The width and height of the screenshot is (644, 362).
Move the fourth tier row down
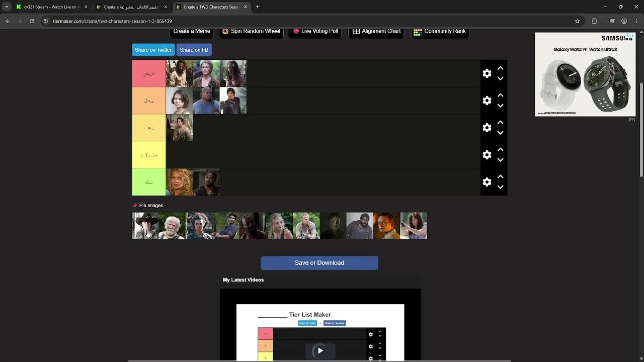point(500,160)
